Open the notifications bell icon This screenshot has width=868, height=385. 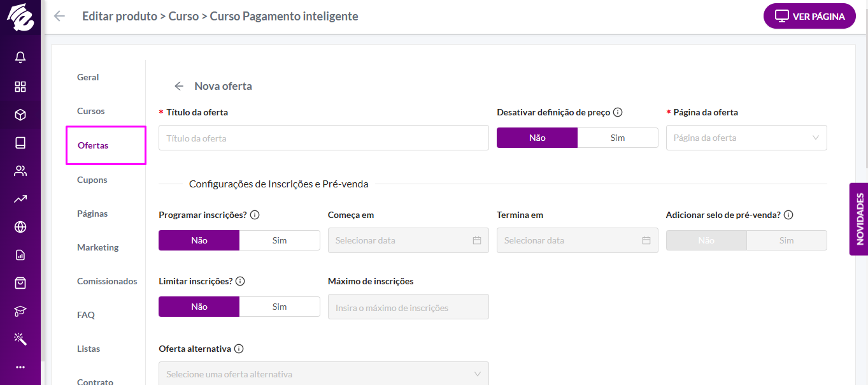(20, 57)
